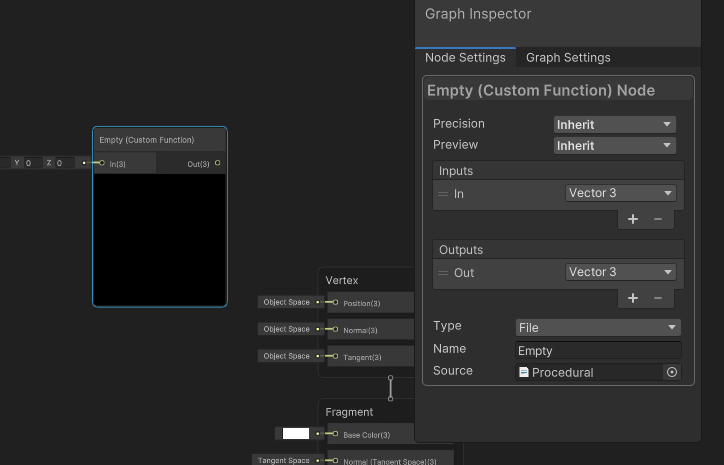
Task: Add a new output with plus button
Action: [x=633, y=298]
